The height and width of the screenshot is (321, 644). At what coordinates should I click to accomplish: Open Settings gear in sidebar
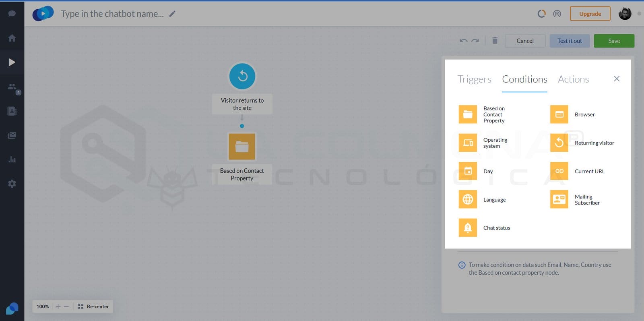click(12, 184)
